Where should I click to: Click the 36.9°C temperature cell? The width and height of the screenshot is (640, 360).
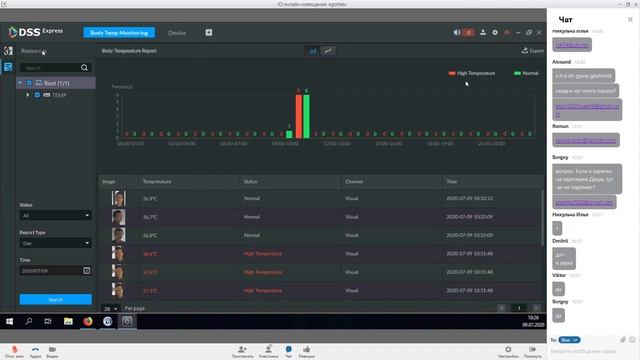pyautogui.click(x=150, y=199)
